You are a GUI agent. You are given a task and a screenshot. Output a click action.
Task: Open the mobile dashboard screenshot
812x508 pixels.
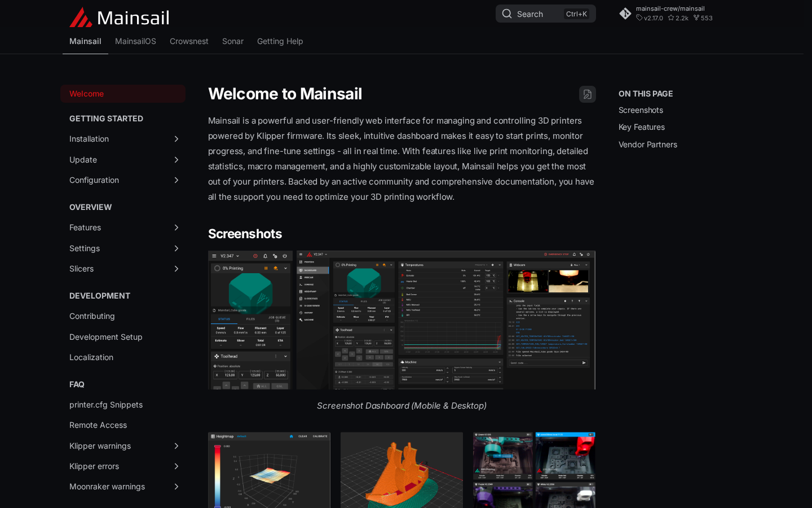pyautogui.click(x=250, y=320)
